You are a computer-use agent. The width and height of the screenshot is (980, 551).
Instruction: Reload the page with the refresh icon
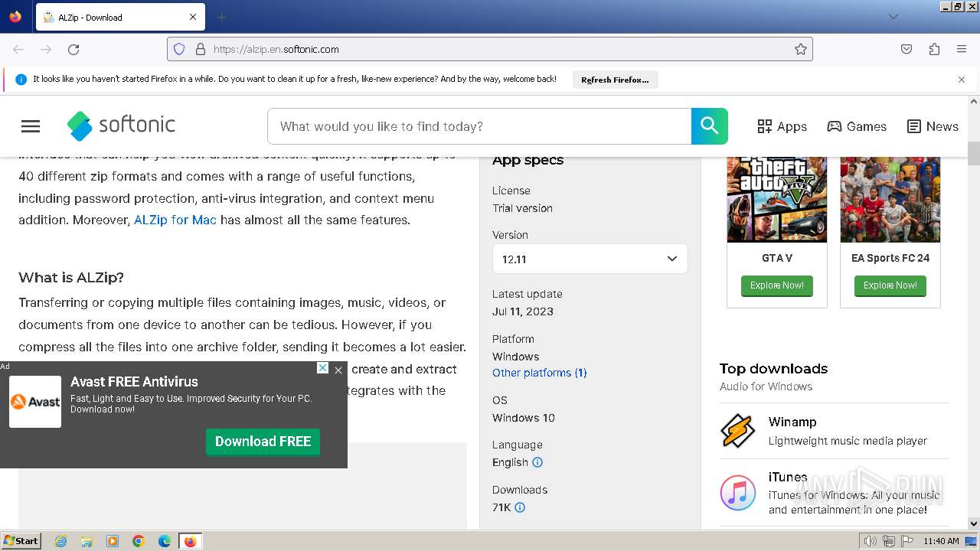pos(73,49)
